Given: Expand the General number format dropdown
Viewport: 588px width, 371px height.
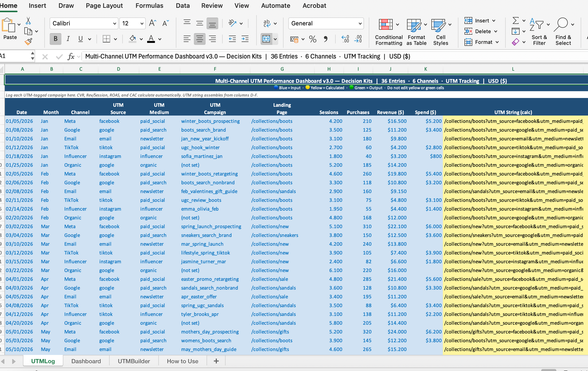Looking at the screenshot, I should click(360, 23).
